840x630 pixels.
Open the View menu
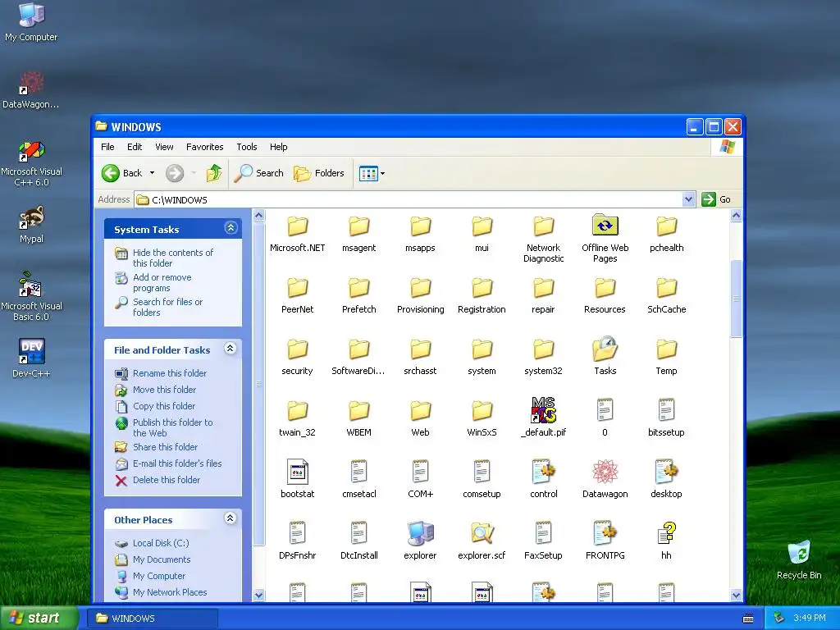(164, 147)
